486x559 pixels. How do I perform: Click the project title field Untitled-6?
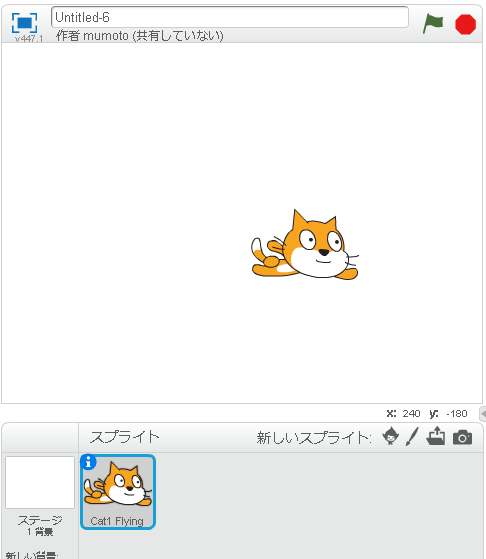[x=230, y=17]
